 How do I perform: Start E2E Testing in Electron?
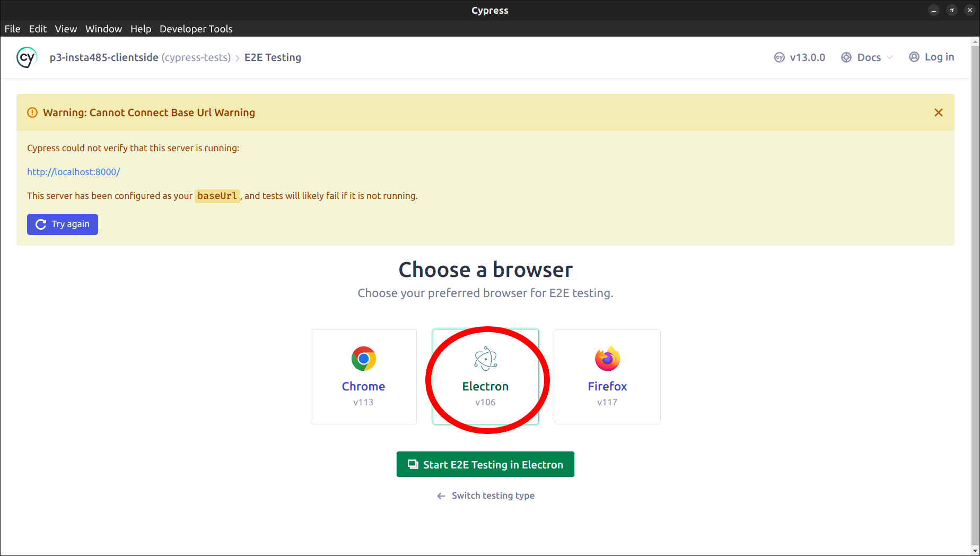click(x=485, y=465)
